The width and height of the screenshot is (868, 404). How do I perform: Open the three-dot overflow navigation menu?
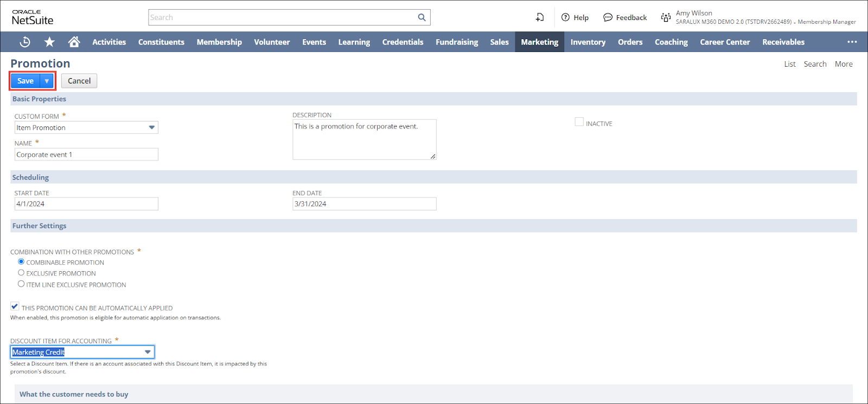(x=852, y=42)
